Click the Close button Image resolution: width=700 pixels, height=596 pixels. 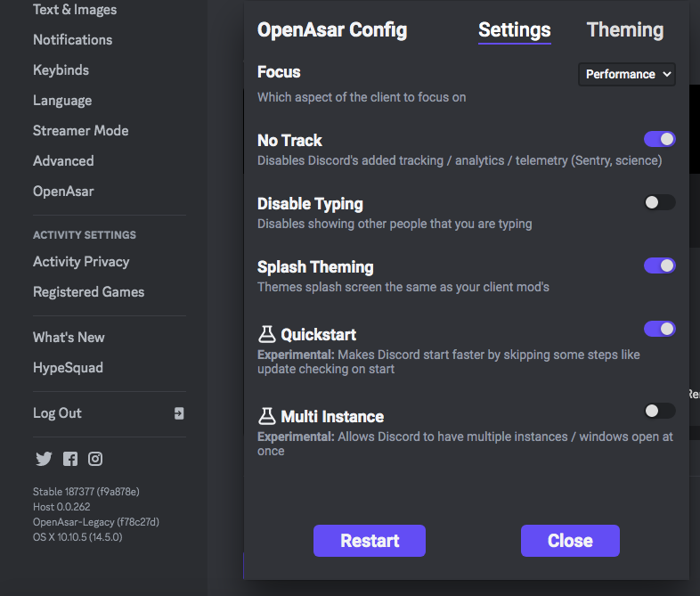pyautogui.click(x=570, y=541)
